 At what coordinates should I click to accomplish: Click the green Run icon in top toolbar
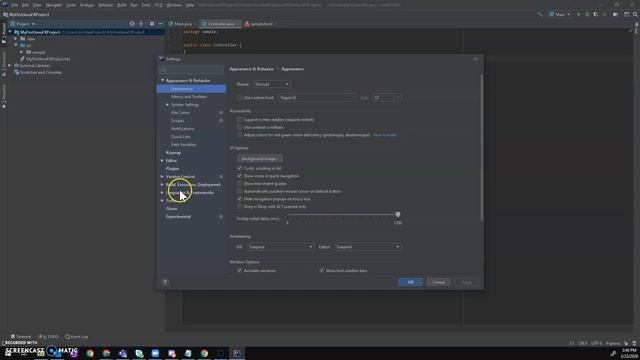pos(578,14)
